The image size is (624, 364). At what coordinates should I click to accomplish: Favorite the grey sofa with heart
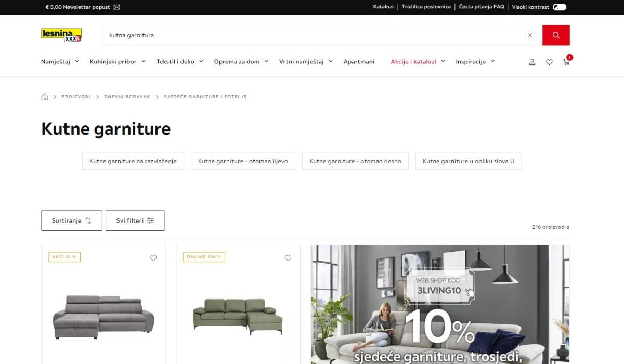[x=153, y=258]
